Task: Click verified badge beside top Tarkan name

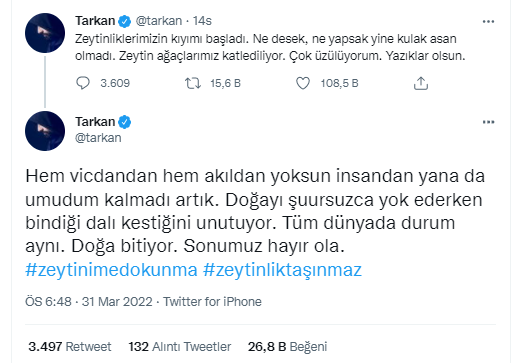Action: [125, 21]
